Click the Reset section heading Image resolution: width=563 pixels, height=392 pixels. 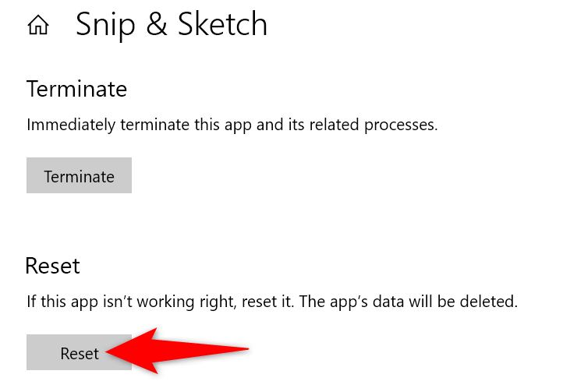coord(53,266)
